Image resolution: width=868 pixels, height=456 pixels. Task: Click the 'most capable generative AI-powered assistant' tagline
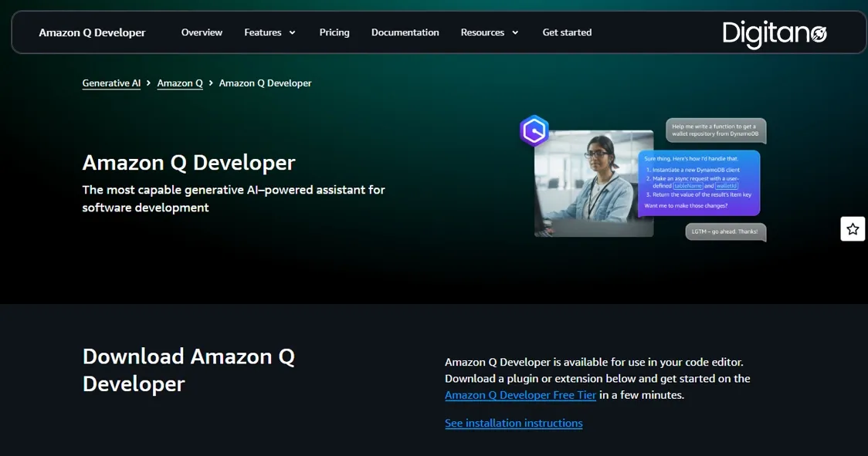point(234,198)
